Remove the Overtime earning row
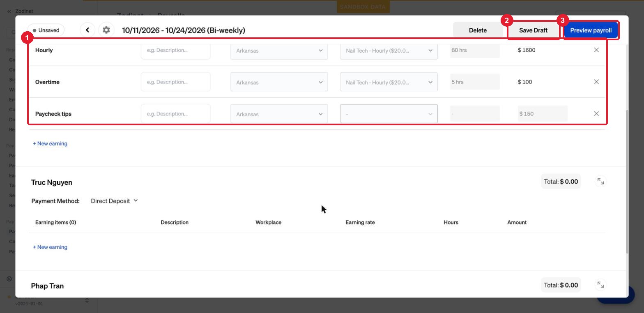Viewport: 644px width, 313px height. (x=596, y=82)
